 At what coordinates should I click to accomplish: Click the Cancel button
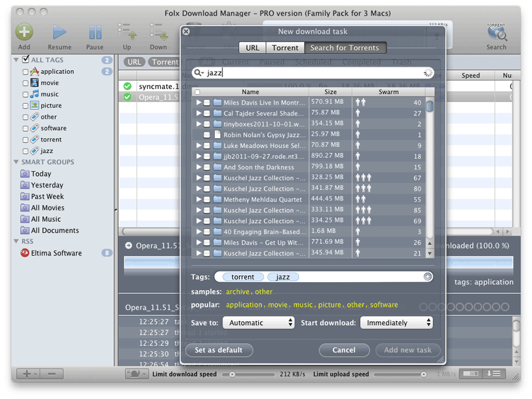point(344,350)
